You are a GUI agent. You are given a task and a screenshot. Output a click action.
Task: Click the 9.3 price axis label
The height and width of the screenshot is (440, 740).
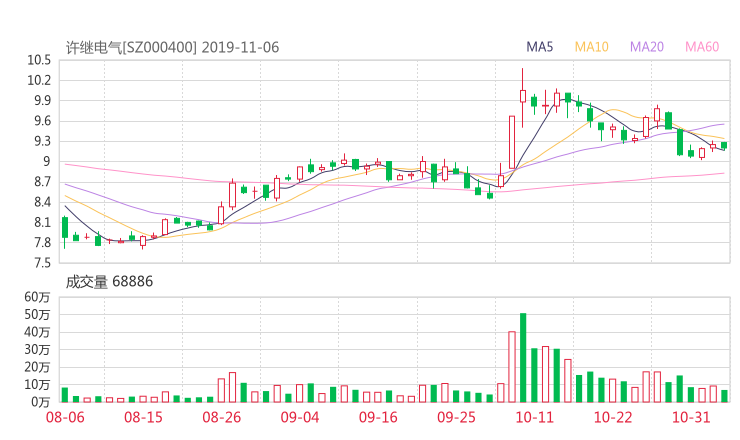pos(42,141)
